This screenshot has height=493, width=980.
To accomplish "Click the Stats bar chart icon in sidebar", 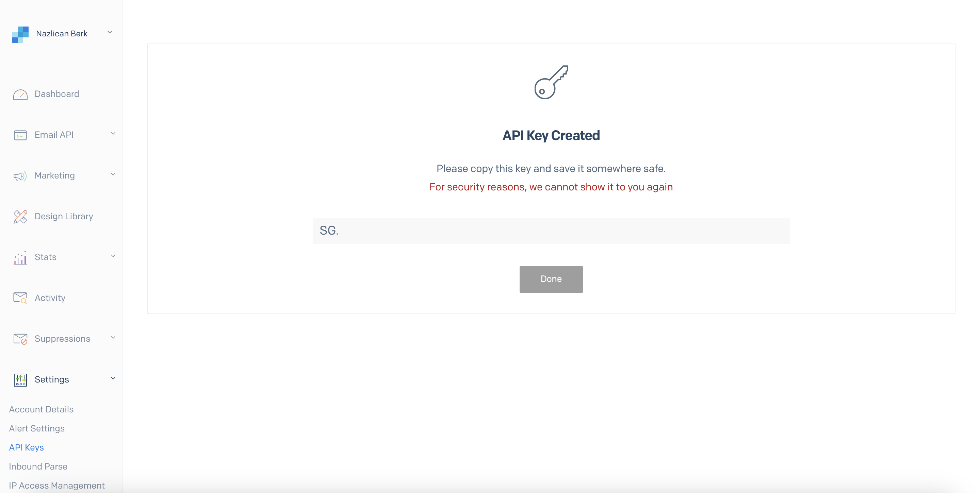I will click(19, 257).
